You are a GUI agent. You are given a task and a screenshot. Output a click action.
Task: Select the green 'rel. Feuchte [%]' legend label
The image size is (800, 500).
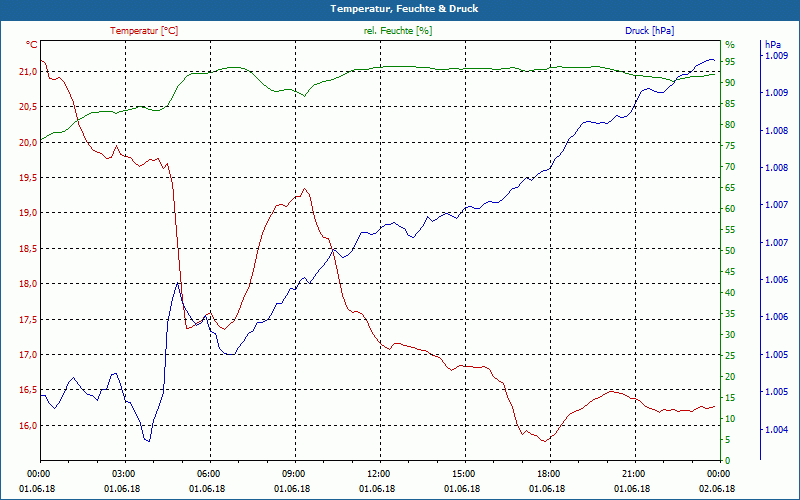(397, 31)
